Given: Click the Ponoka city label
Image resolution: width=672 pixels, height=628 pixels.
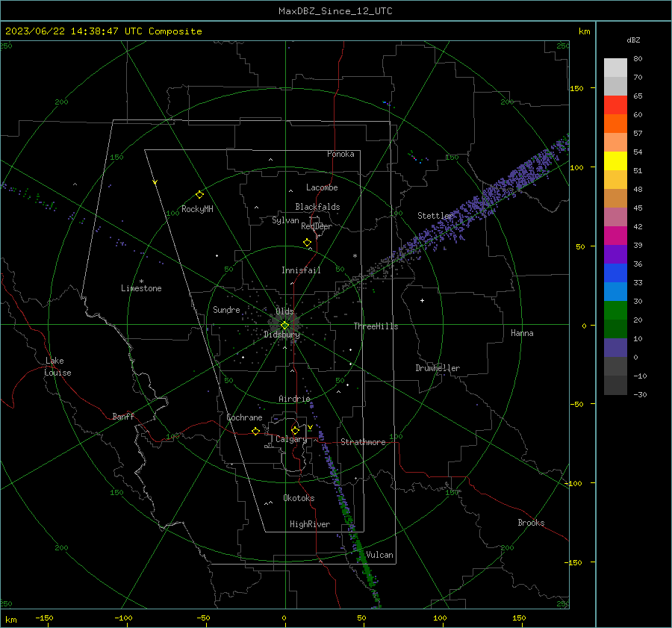Looking at the screenshot, I should click(340, 154).
